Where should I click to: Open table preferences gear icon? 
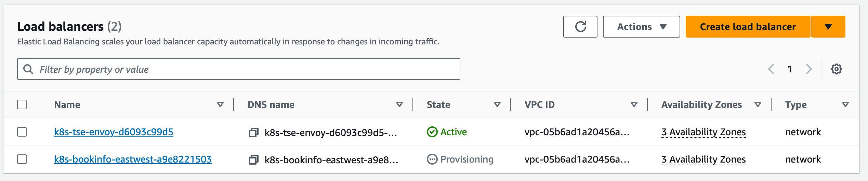[836, 69]
